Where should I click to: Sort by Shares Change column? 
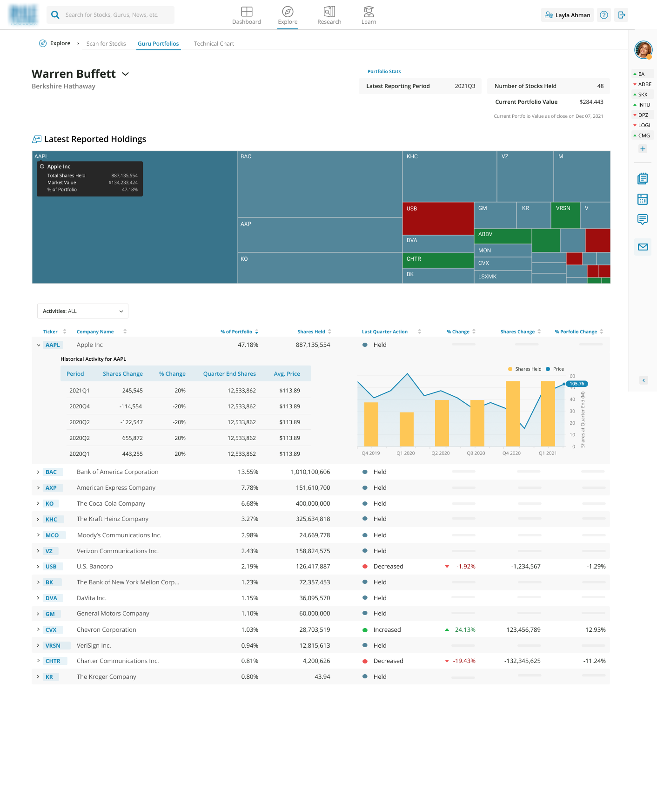[x=539, y=332]
